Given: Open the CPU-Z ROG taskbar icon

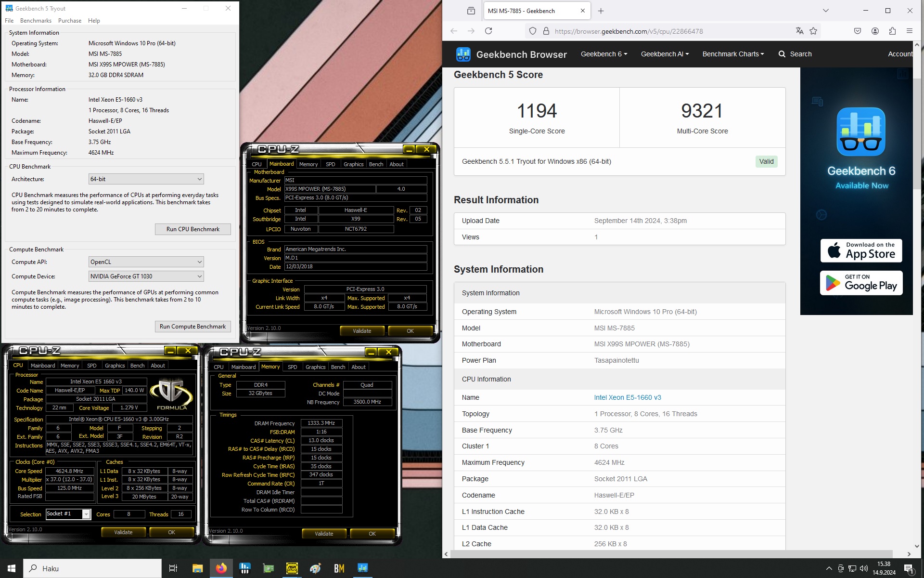Looking at the screenshot, I should [x=292, y=568].
